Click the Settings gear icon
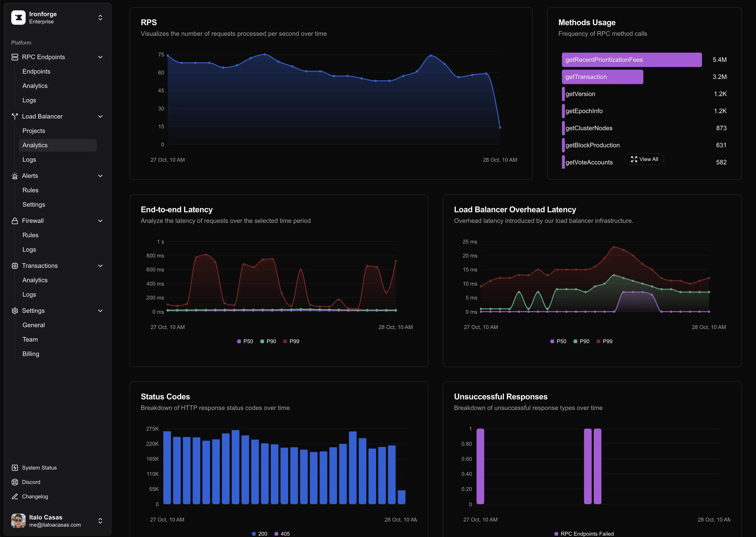Image resolution: width=756 pixels, height=537 pixels. [x=15, y=311]
